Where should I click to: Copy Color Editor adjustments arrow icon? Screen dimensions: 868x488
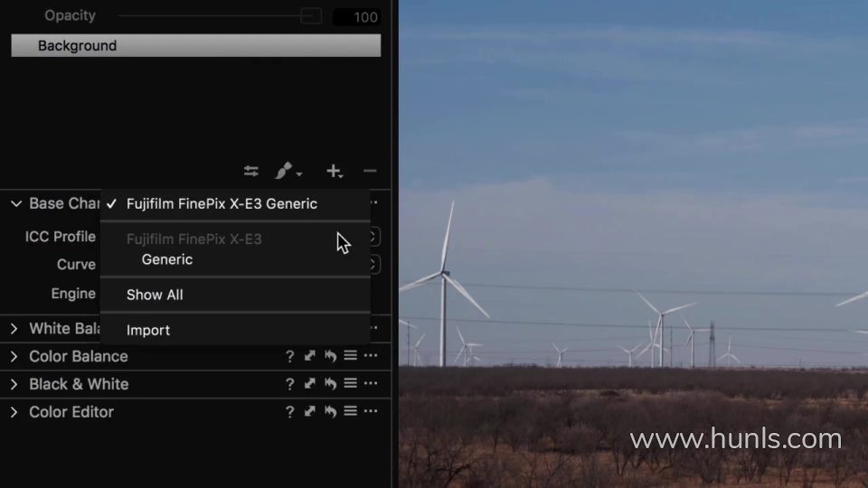pos(309,411)
